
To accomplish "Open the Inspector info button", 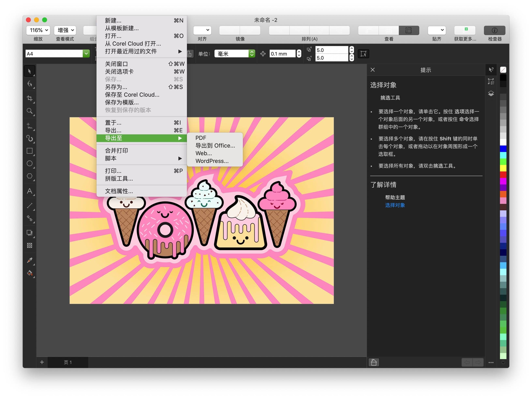I will pos(494,30).
